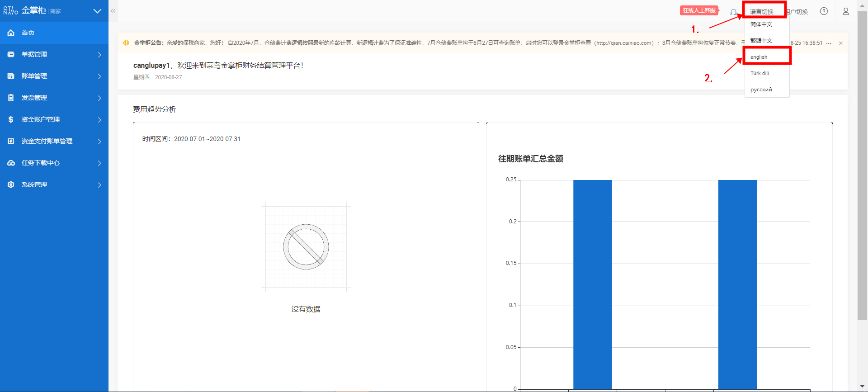The image size is (868, 392).
Task: Expand the 单据管理 chevron
Action: (99, 55)
